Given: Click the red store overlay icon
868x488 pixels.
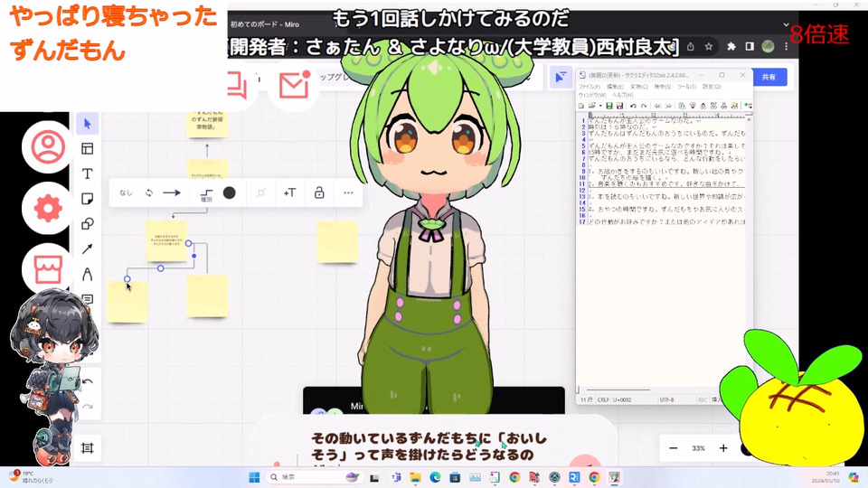Looking at the screenshot, I should (x=48, y=269).
